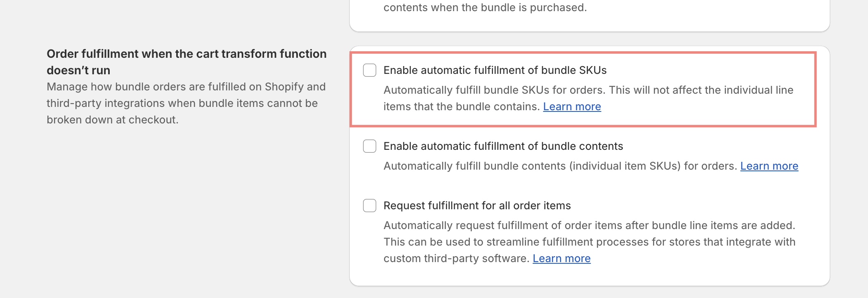Click 'third-party integrations when bundle items' text line

(182, 103)
